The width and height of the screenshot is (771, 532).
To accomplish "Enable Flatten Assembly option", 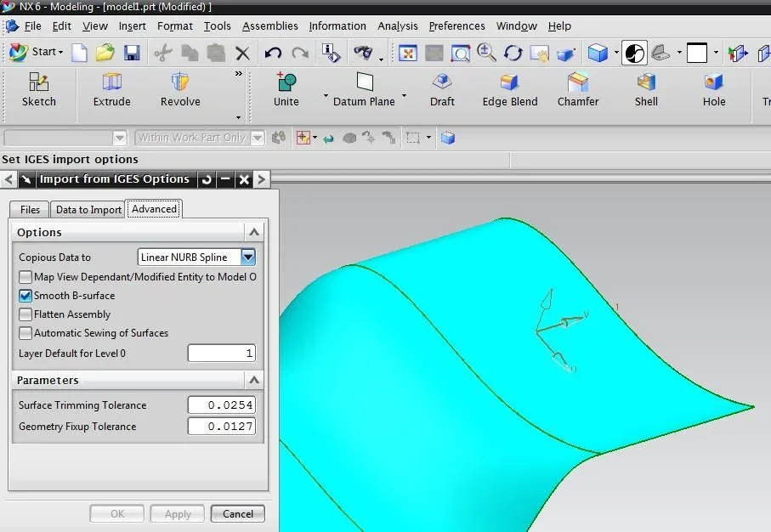I will pyautogui.click(x=26, y=314).
